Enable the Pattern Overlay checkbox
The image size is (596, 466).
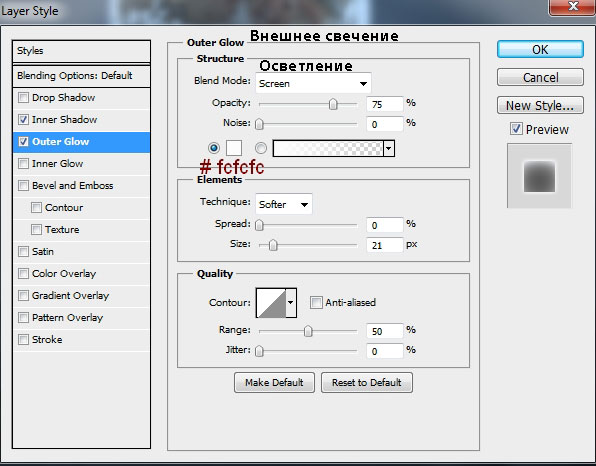(23, 318)
